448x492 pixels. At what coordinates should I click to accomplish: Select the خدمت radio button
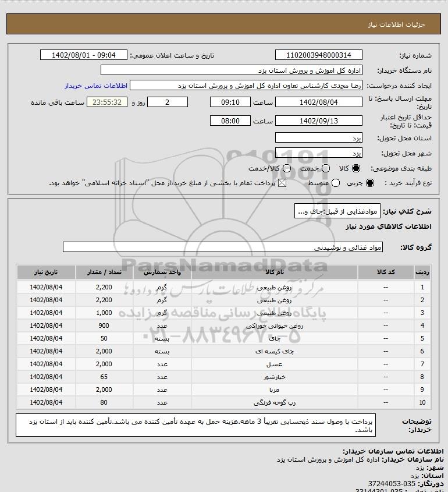coord(326,168)
